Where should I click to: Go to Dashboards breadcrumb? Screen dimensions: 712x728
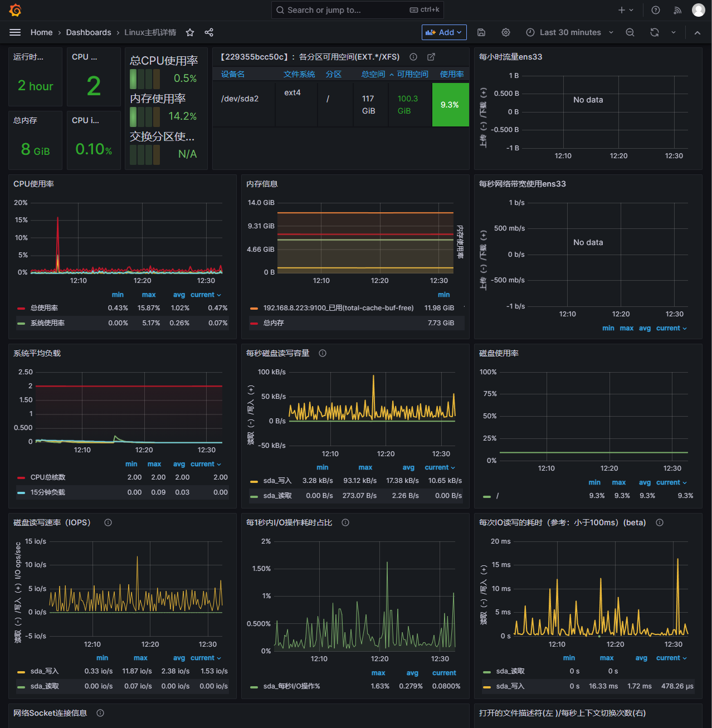click(89, 32)
